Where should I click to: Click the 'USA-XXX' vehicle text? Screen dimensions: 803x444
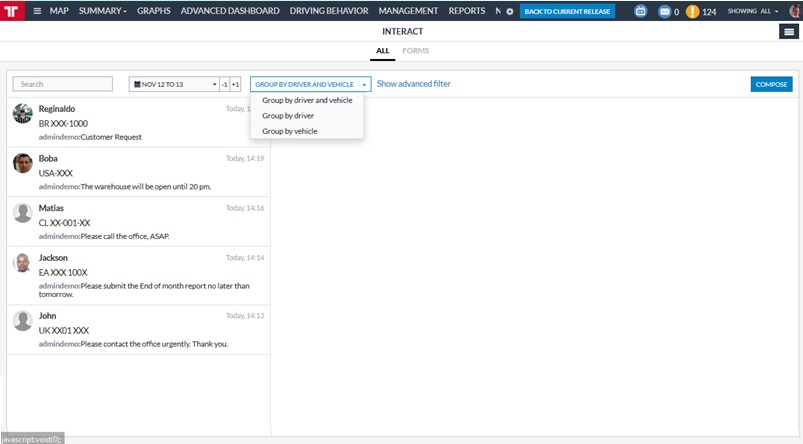click(56, 173)
